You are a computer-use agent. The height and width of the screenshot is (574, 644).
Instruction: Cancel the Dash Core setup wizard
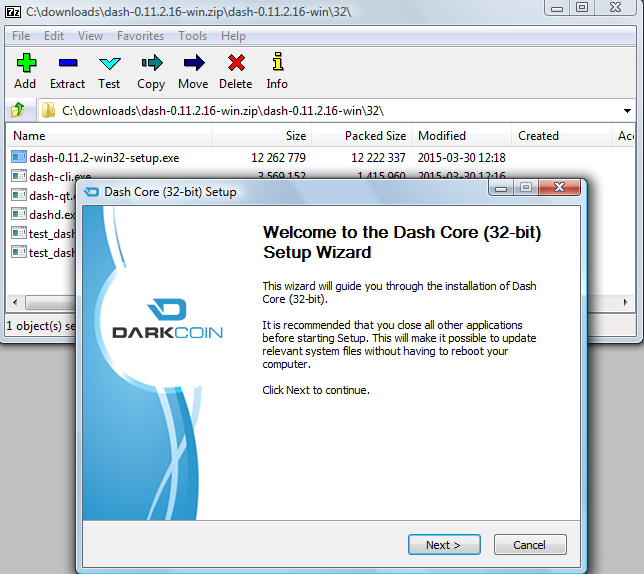coord(530,544)
